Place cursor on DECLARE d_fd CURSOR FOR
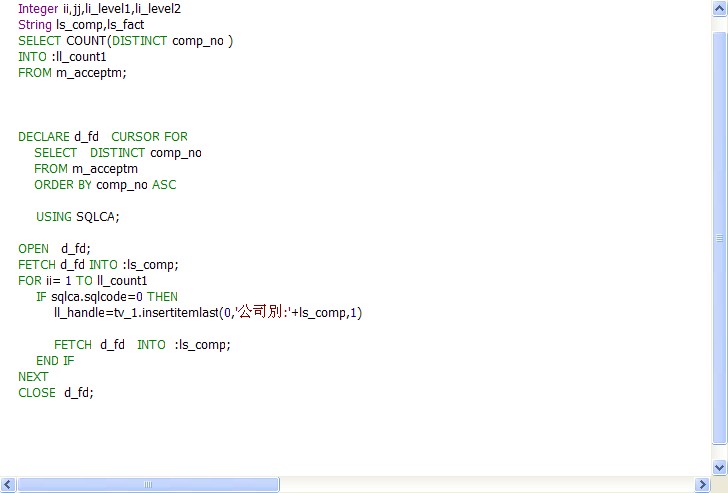This screenshot has height=493, width=728. pyautogui.click(x=102, y=137)
